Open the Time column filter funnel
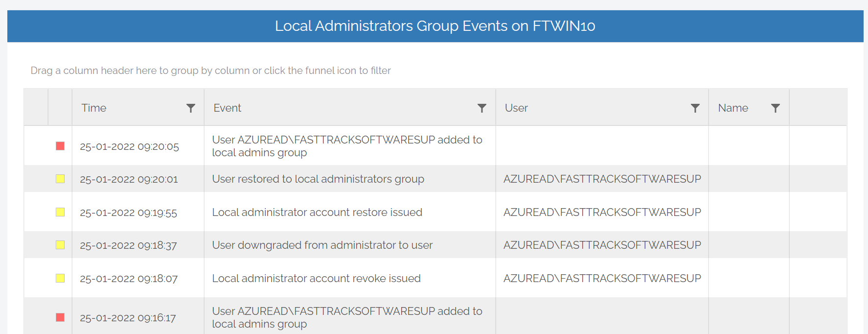The width and height of the screenshot is (868, 334). click(x=191, y=108)
